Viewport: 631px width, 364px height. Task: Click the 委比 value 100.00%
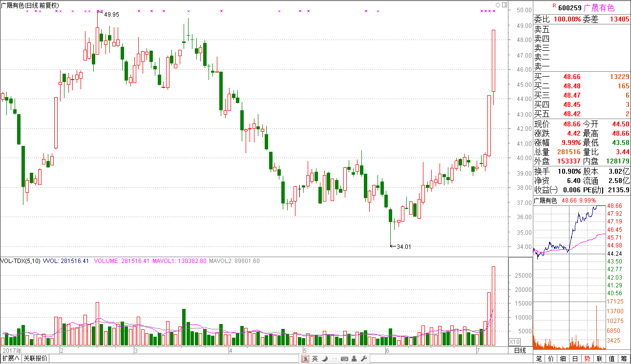[567, 19]
